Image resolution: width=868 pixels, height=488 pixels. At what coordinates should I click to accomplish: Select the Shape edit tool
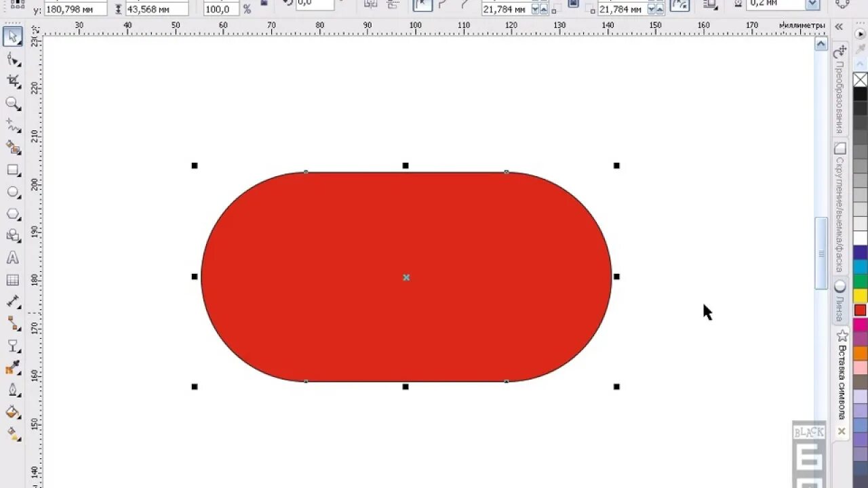tap(13, 60)
